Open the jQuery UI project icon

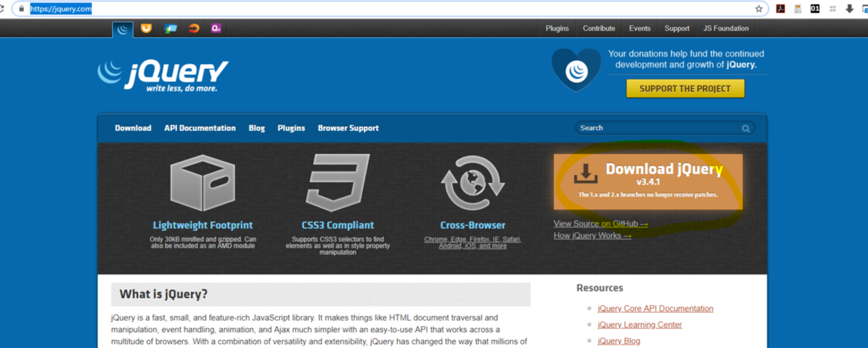(x=146, y=28)
